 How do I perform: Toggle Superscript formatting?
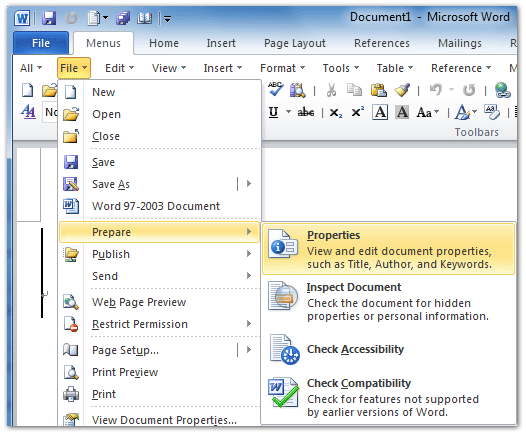[358, 112]
